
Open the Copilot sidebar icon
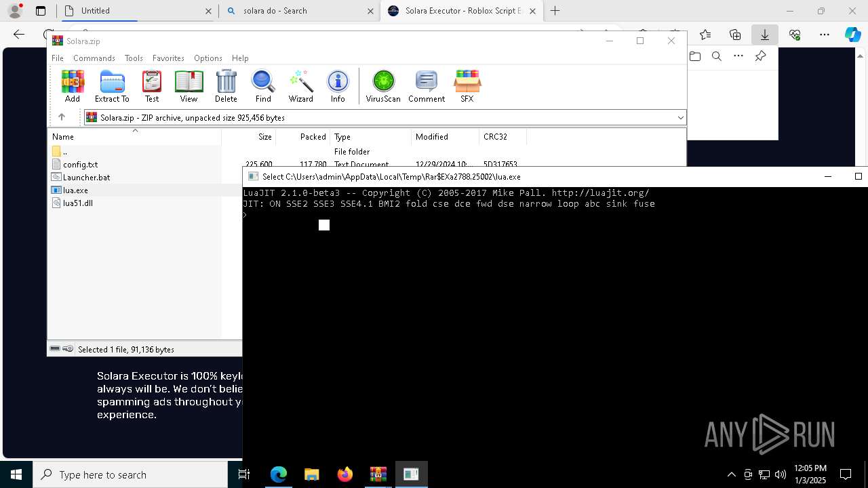coord(852,35)
